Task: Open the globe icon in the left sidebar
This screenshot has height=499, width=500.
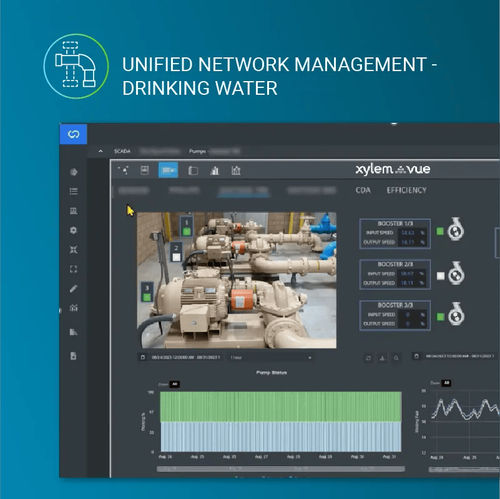Action: (x=74, y=172)
